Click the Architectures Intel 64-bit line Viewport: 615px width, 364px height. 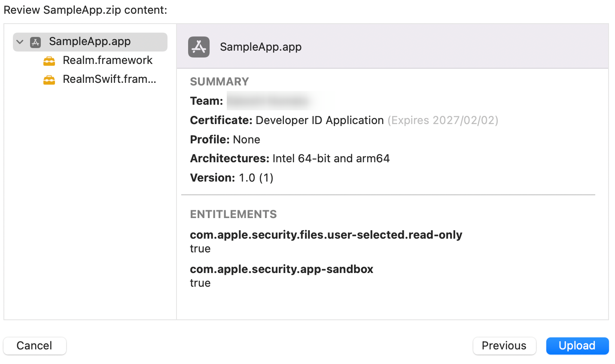pos(290,158)
